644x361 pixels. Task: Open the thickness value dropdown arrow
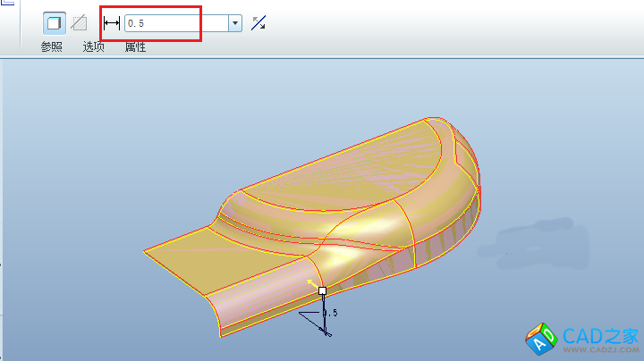(235, 23)
